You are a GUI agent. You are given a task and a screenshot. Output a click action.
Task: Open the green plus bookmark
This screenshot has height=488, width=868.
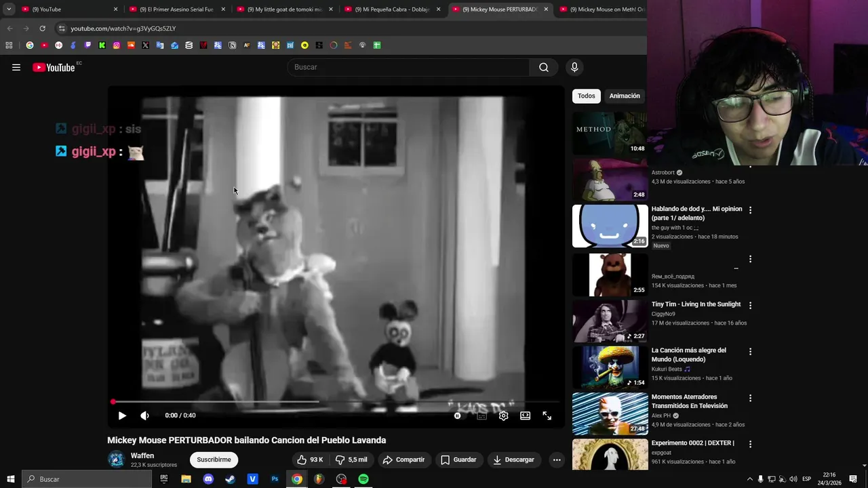[x=377, y=45]
